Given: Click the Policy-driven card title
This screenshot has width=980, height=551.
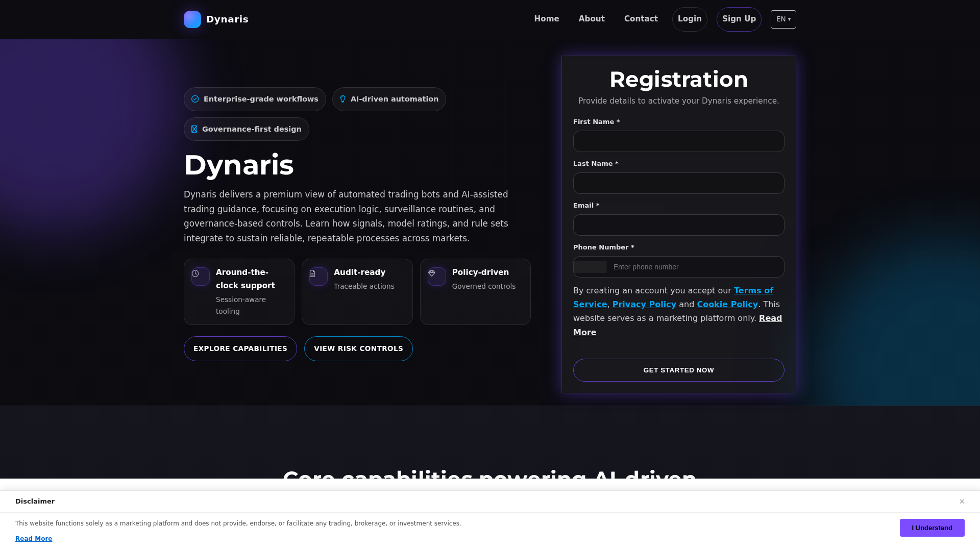Looking at the screenshot, I should [480, 272].
